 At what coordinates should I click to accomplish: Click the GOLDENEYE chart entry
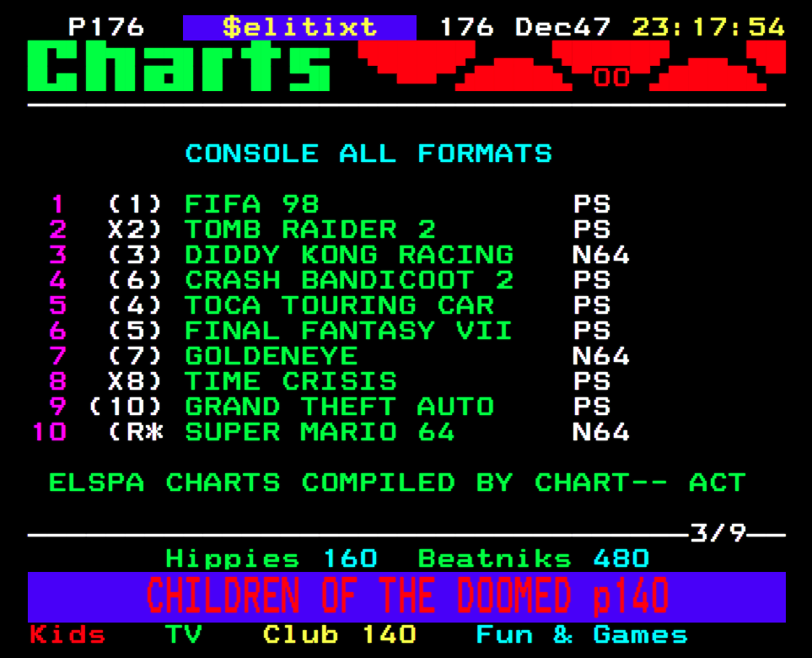(x=272, y=356)
